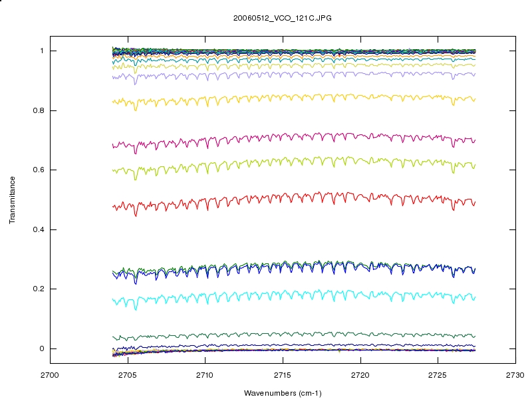This screenshot has width=532, height=399.
Task: Click the plot title 20060512_VCO_121C.JPG
Action: 282,18
